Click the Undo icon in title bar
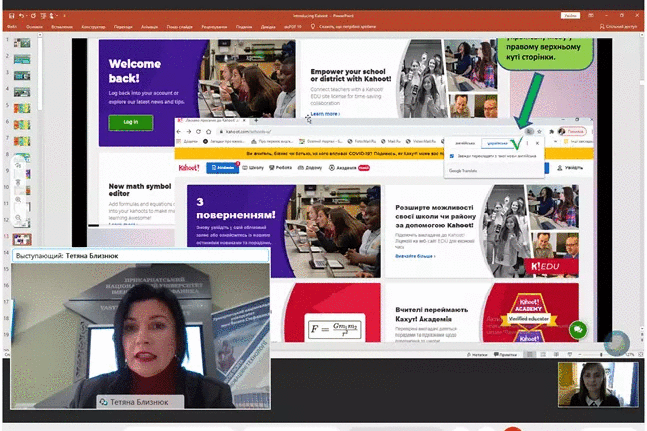This screenshot has width=647, height=431. [22, 17]
